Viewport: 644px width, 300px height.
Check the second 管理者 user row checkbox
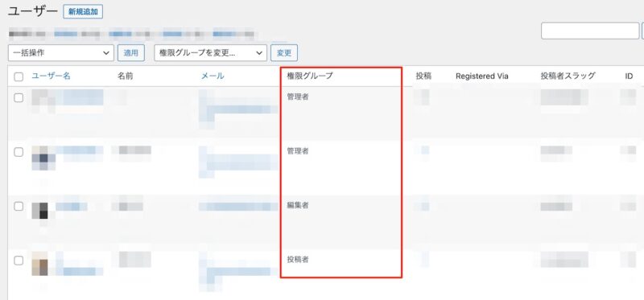(19, 152)
